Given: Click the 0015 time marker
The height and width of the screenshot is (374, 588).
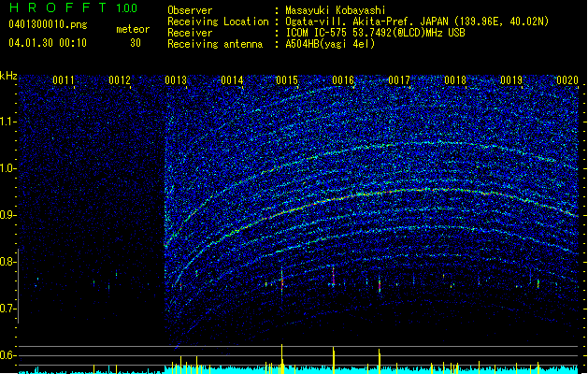Looking at the screenshot, I should 287,80.
